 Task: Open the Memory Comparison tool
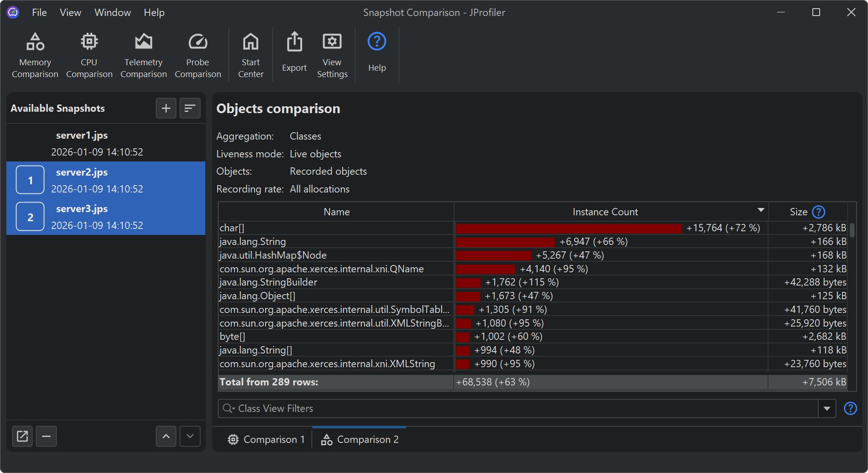35,55
